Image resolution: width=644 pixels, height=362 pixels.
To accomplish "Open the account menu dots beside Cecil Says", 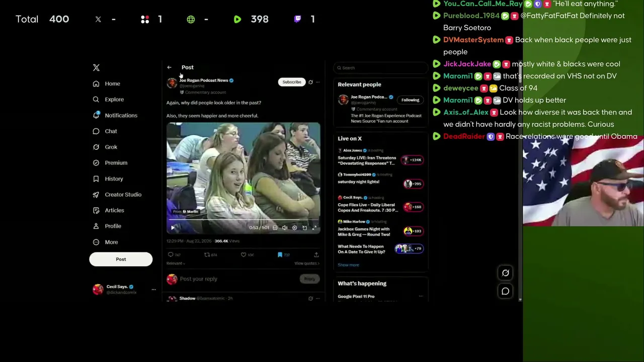I will 153,290.
